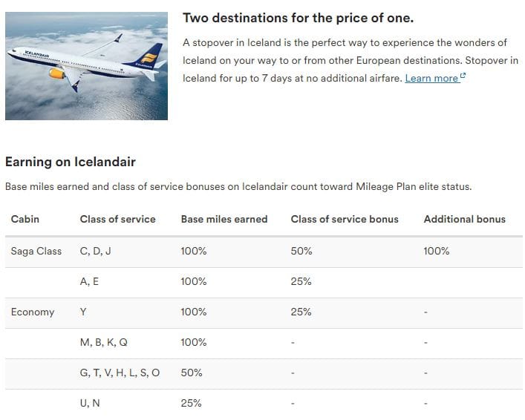Click the Class of service column header

coord(117,219)
